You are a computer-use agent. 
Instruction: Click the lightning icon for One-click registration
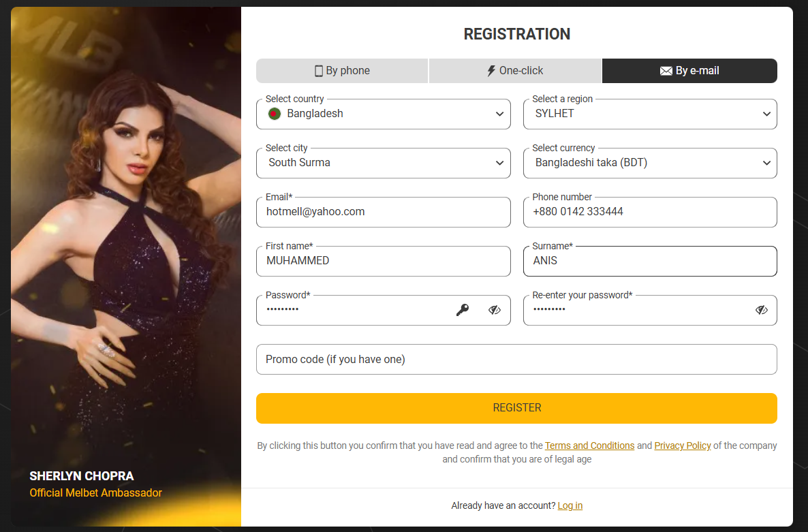point(492,70)
